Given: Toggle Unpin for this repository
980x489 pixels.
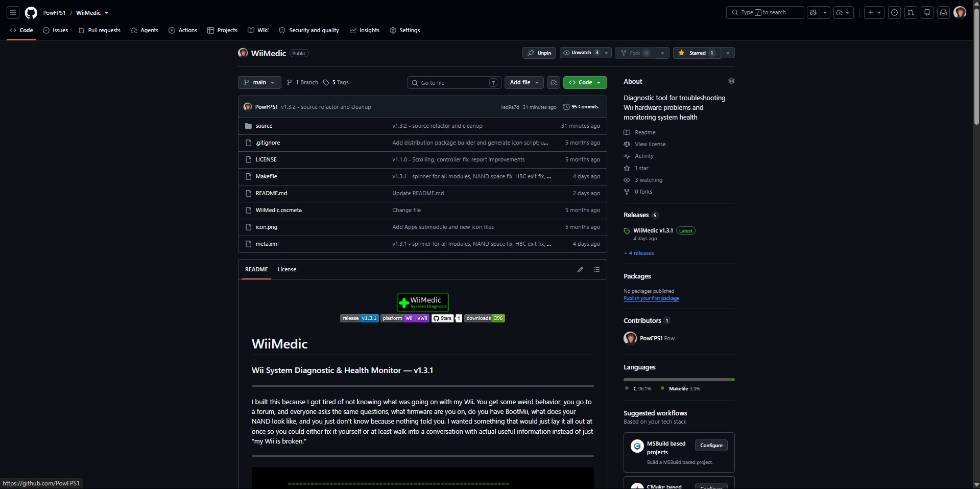Looking at the screenshot, I should coord(539,53).
